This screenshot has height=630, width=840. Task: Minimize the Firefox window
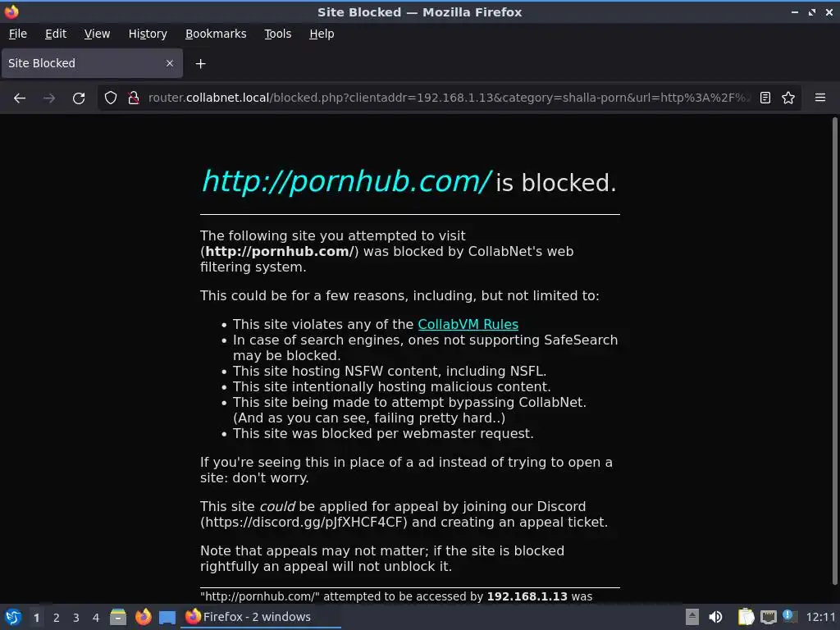pos(795,11)
